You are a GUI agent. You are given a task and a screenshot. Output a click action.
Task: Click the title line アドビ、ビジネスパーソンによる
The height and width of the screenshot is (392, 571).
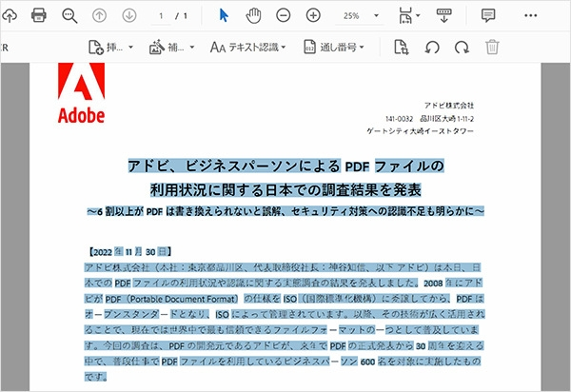coord(234,166)
